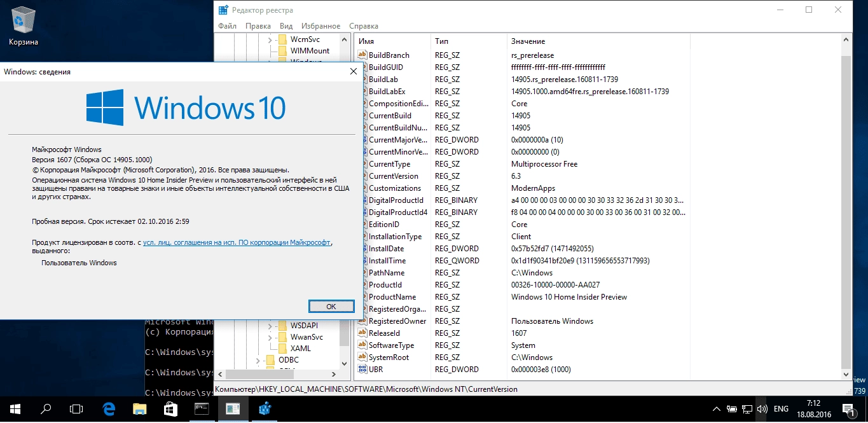Click the registry path in status bar
The height and width of the screenshot is (423, 868).
[x=366, y=389]
